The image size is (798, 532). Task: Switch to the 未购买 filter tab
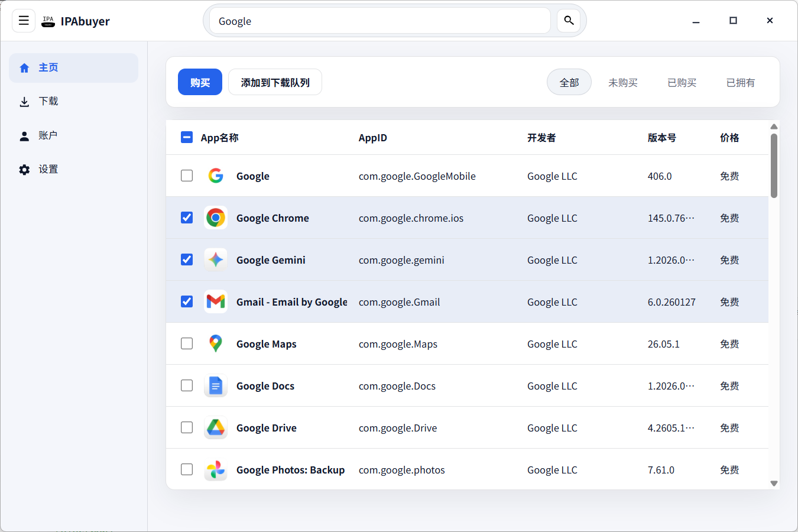click(x=622, y=83)
